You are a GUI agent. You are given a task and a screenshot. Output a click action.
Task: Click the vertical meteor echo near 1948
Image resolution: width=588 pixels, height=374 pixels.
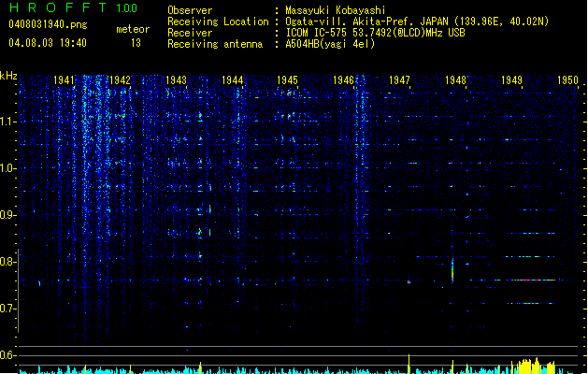tap(452, 268)
